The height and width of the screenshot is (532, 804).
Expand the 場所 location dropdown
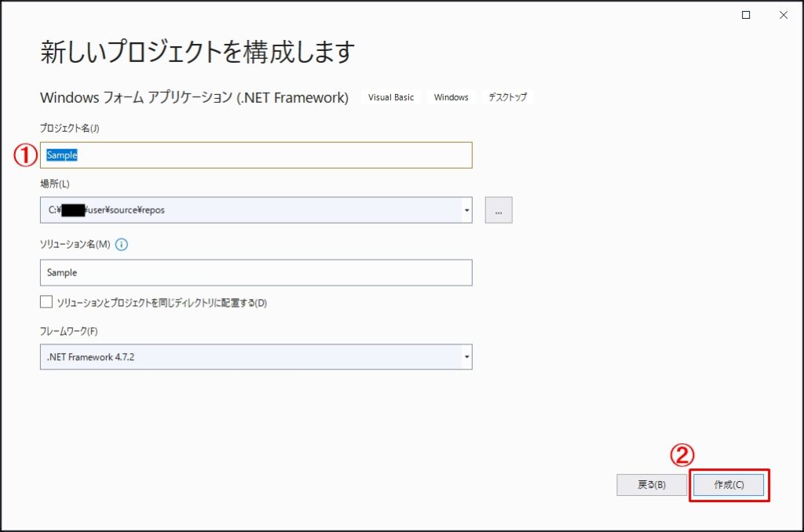coord(465,210)
